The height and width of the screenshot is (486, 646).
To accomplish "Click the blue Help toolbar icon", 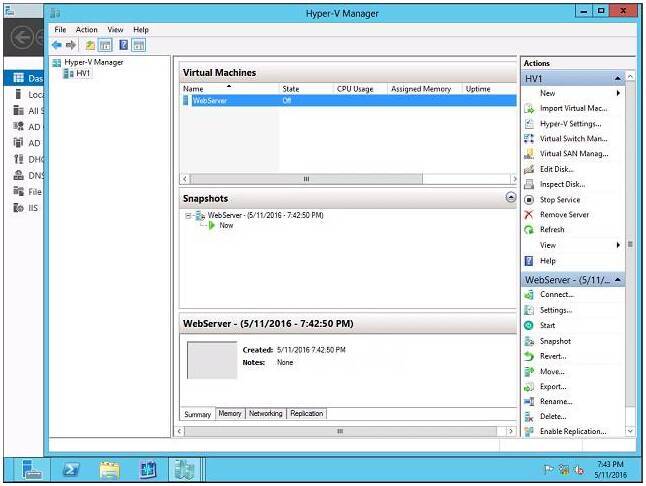I will (x=123, y=44).
